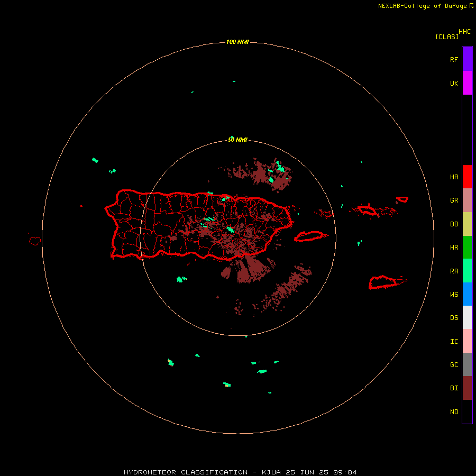Image resolution: width=476 pixels, height=476 pixels.
Task: Click the ND legend label
Action: tap(454, 412)
